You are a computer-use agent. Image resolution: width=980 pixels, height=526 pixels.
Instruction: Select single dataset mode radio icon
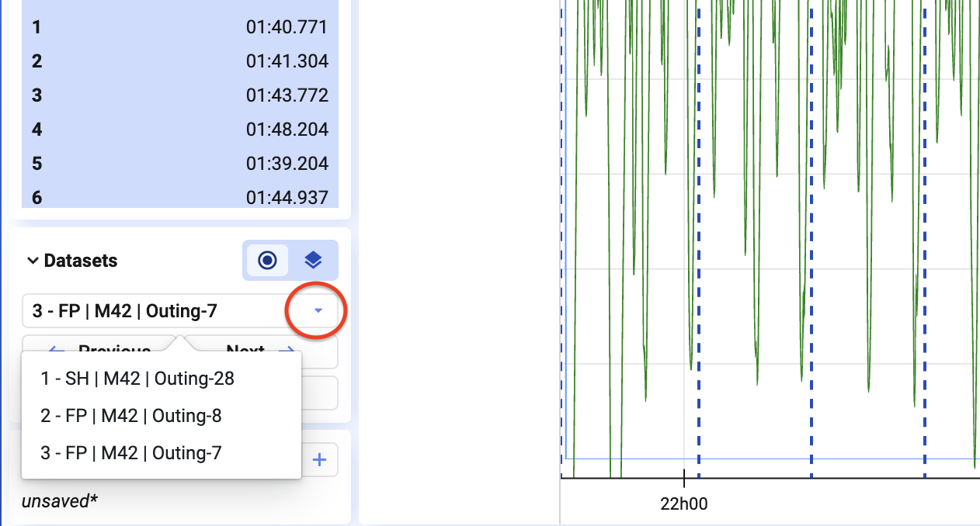click(x=267, y=261)
